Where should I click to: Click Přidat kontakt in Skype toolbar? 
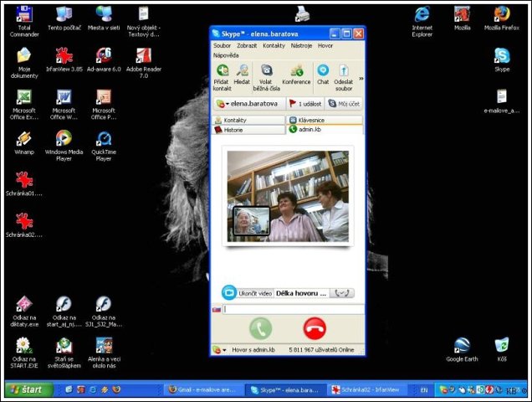(x=222, y=78)
